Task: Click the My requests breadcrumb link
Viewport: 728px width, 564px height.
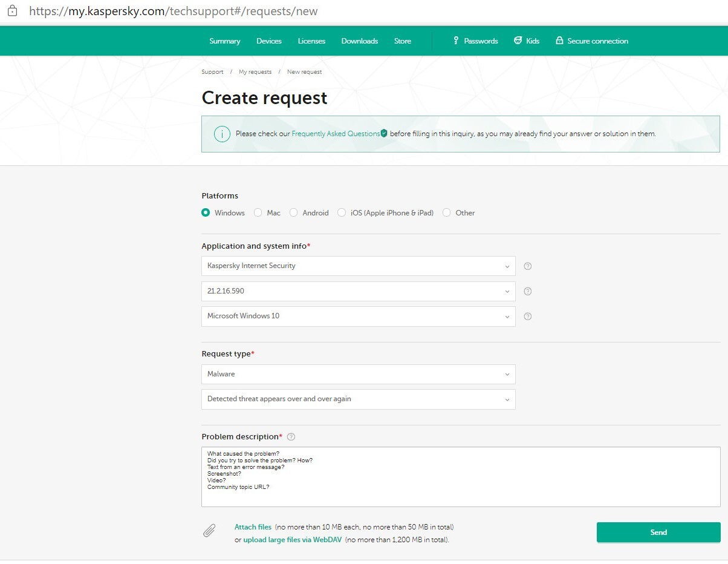Action: point(255,72)
